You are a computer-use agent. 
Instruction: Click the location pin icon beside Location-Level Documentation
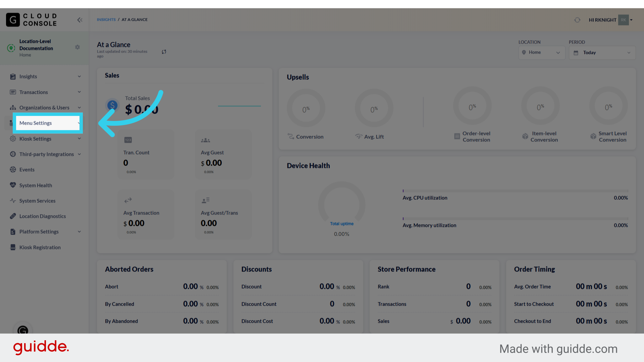pos(11,48)
